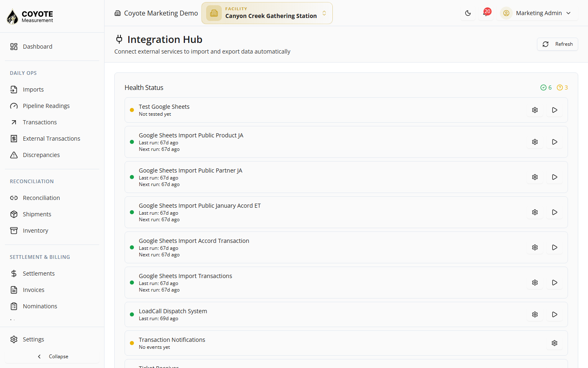Toggle dark mode with moon icon

468,13
